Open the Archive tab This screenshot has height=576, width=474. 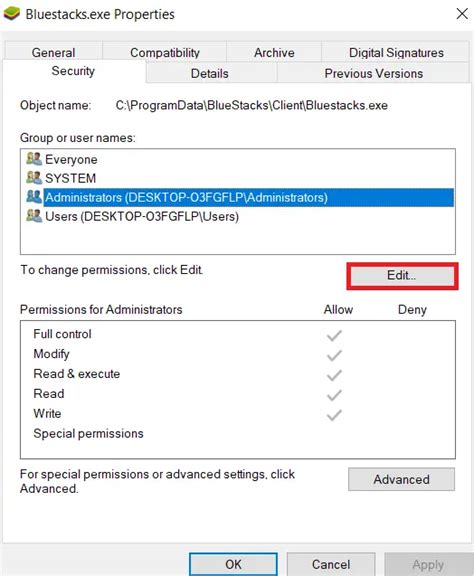pos(274,52)
